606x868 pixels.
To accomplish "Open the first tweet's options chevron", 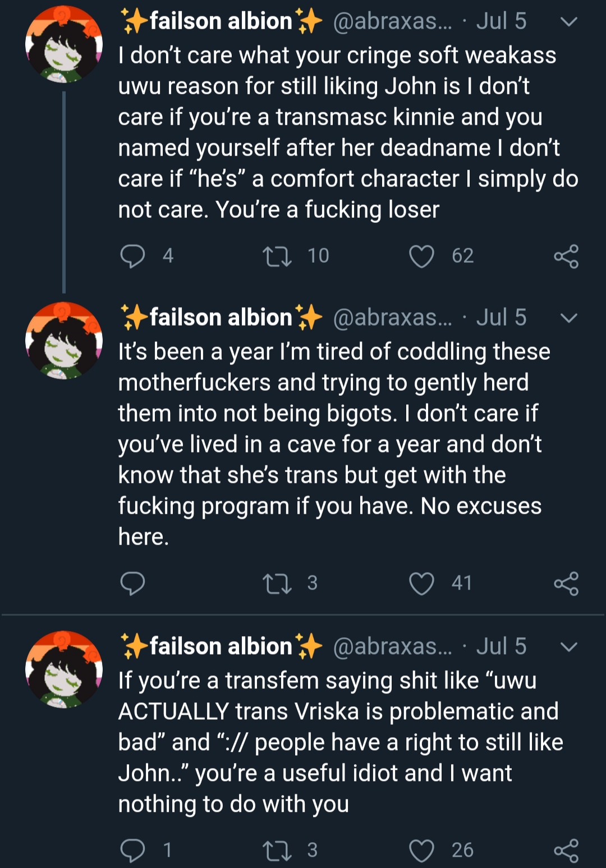I will point(569,22).
